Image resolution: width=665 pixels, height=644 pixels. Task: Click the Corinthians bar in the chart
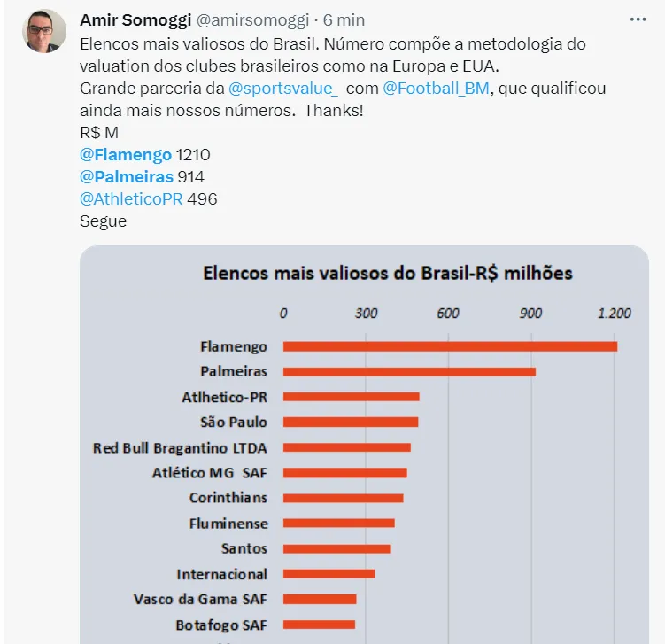343,498
